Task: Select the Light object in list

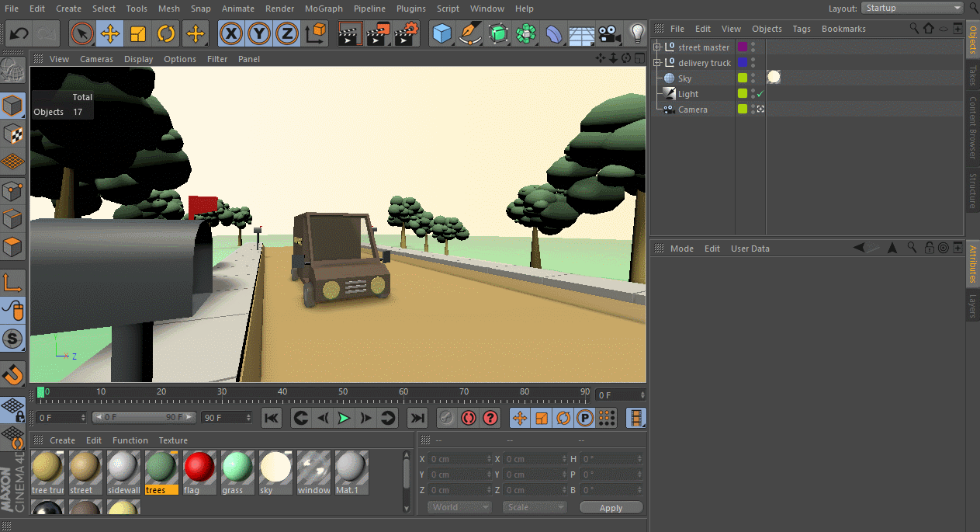Action: (687, 94)
